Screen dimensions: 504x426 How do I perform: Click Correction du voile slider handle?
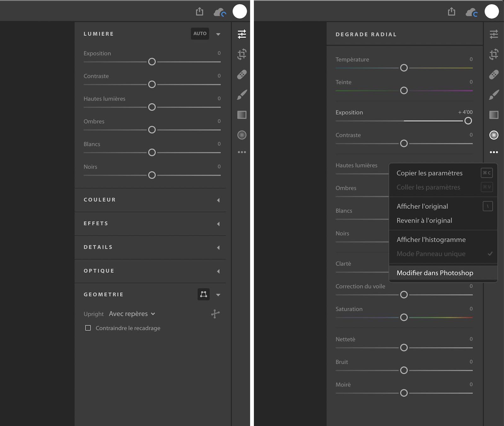404,295
